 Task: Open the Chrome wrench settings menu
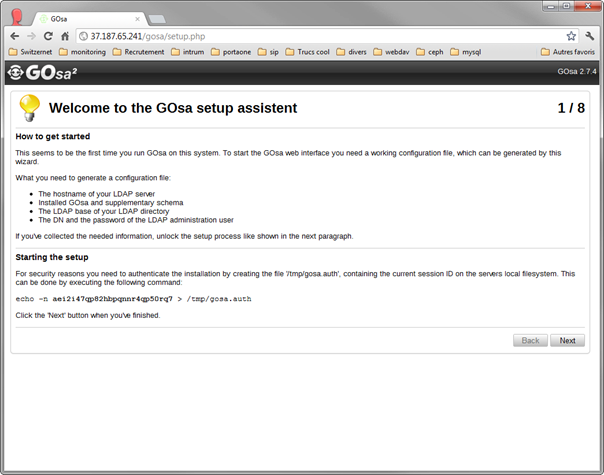coord(590,36)
